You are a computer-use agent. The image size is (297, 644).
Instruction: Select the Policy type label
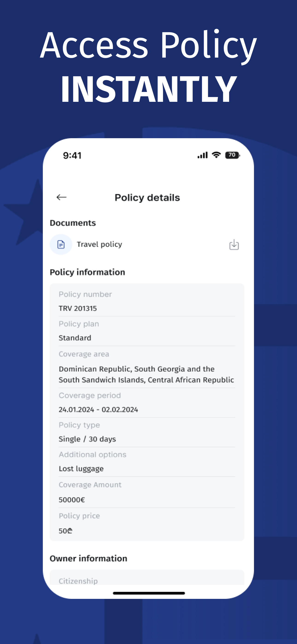point(79,425)
